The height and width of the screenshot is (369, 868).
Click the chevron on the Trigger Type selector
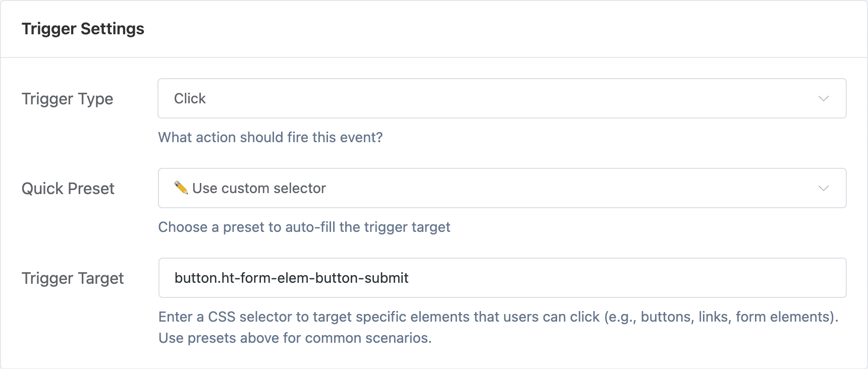[823, 98]
